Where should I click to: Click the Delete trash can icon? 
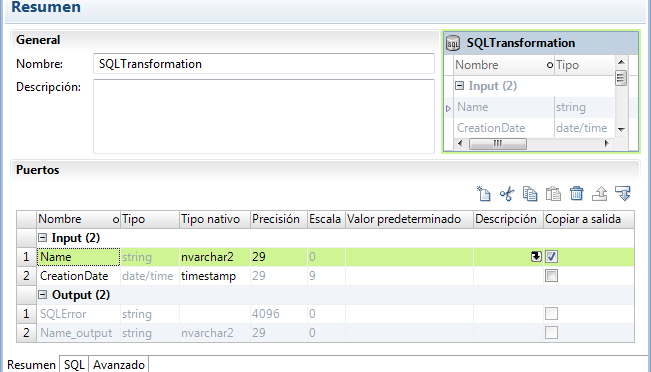tap(576, 194)
